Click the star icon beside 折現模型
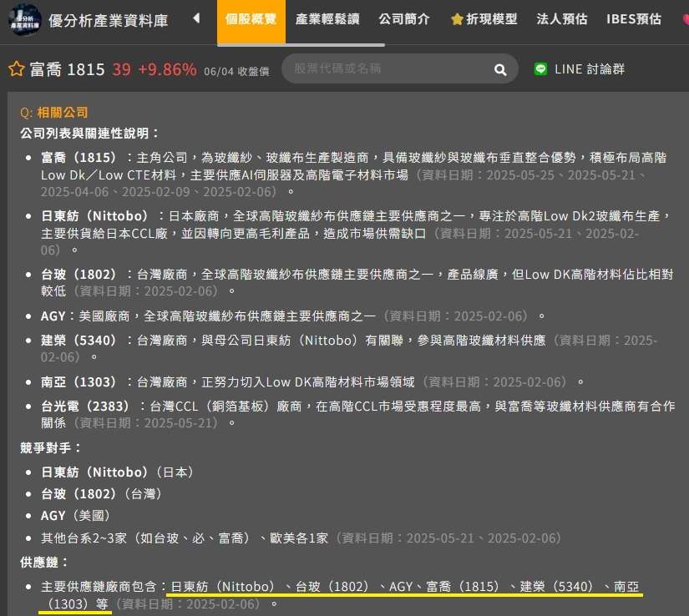689x616 pixels. pyautogui.click(x=457, y=19)
